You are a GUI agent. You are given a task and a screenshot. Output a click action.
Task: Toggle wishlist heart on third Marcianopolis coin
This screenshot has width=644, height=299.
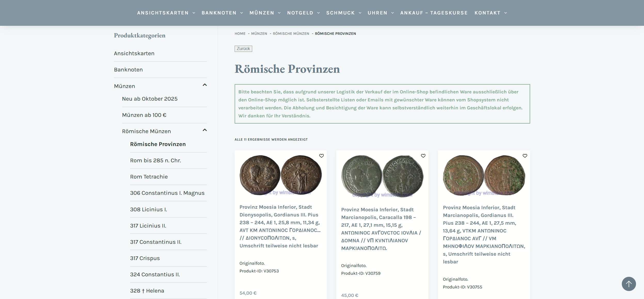(525, 156)
